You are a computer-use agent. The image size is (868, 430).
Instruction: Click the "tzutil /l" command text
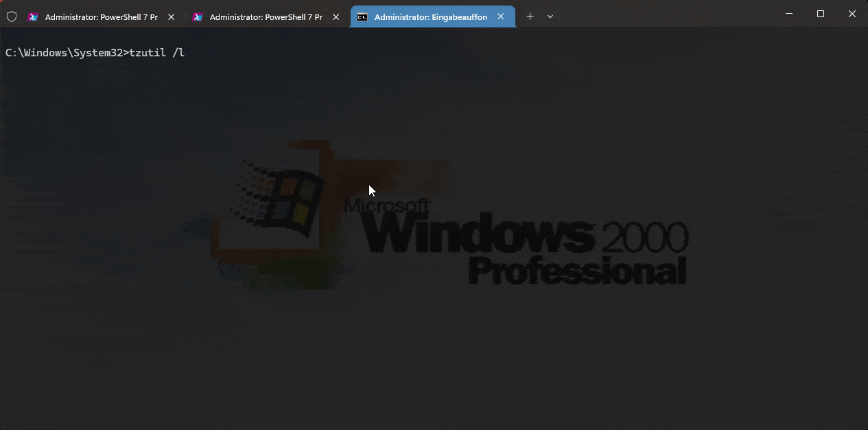157,53
